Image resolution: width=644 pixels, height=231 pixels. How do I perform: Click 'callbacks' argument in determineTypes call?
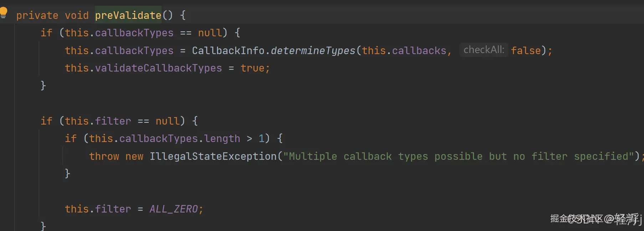coord(419,51)
